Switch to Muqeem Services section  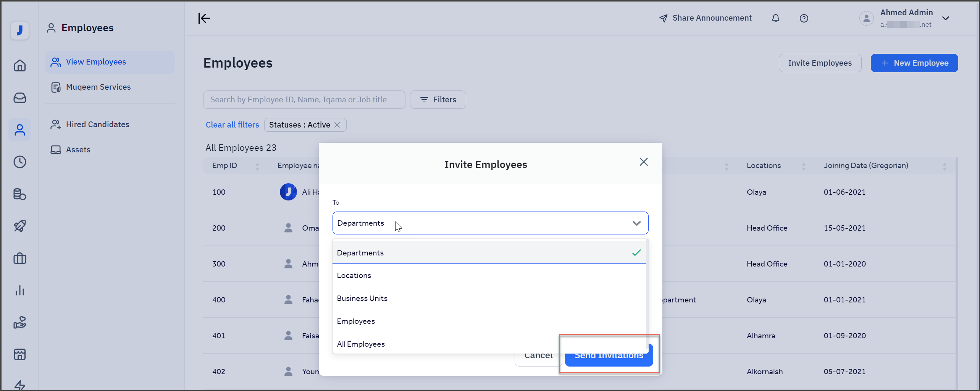pos(98,87)
